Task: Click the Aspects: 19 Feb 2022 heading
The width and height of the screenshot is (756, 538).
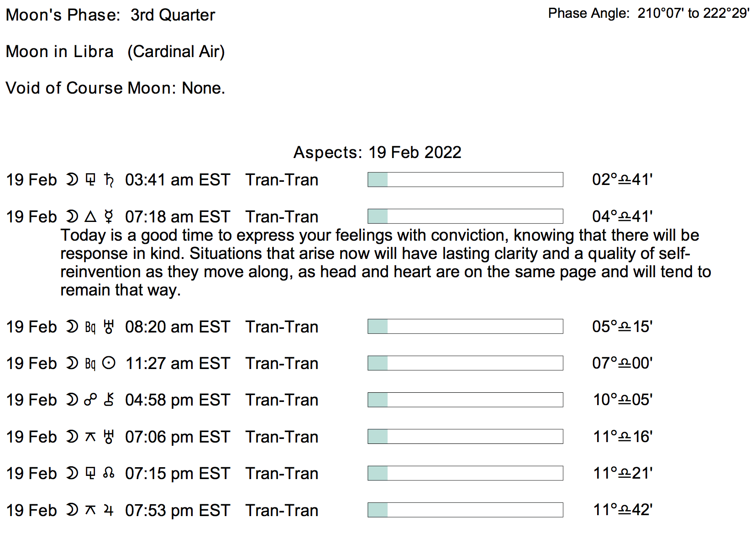Action: 377,152
